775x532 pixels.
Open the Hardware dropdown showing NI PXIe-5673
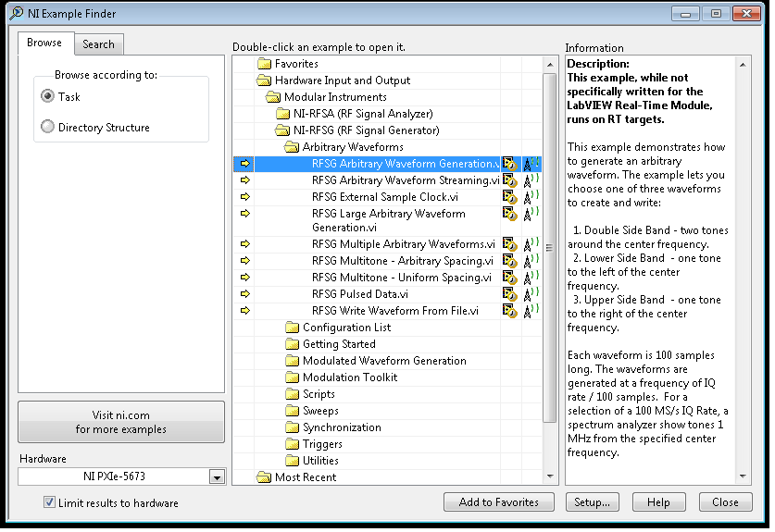point(217,476)
